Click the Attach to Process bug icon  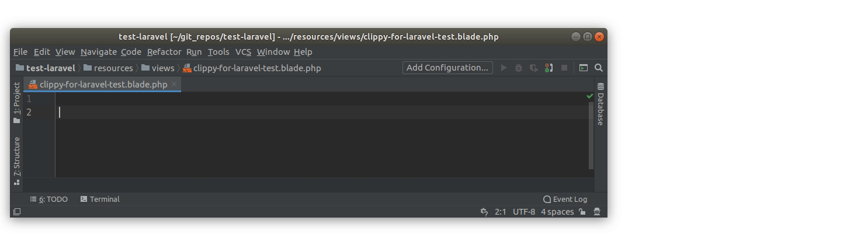[x=548, y=68]
